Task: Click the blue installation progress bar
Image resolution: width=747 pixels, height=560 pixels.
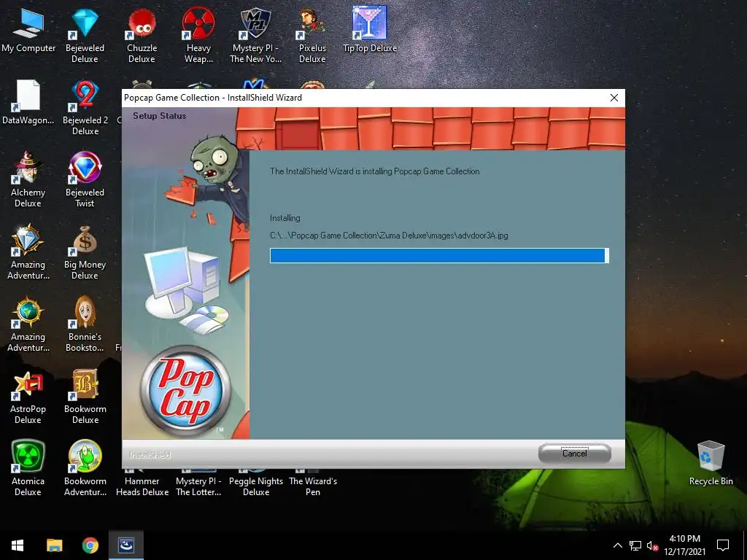Action: [439, 255]
